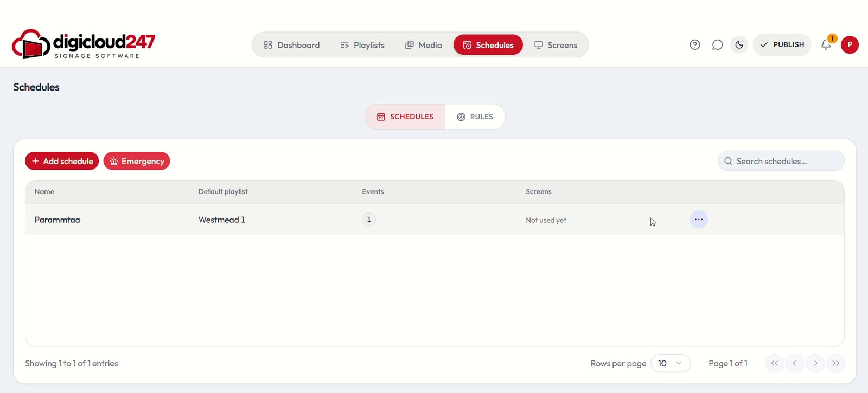This screenshot has height=393, width=868.
Task: Click the Emergency button
Action: [x=137, y=161]
